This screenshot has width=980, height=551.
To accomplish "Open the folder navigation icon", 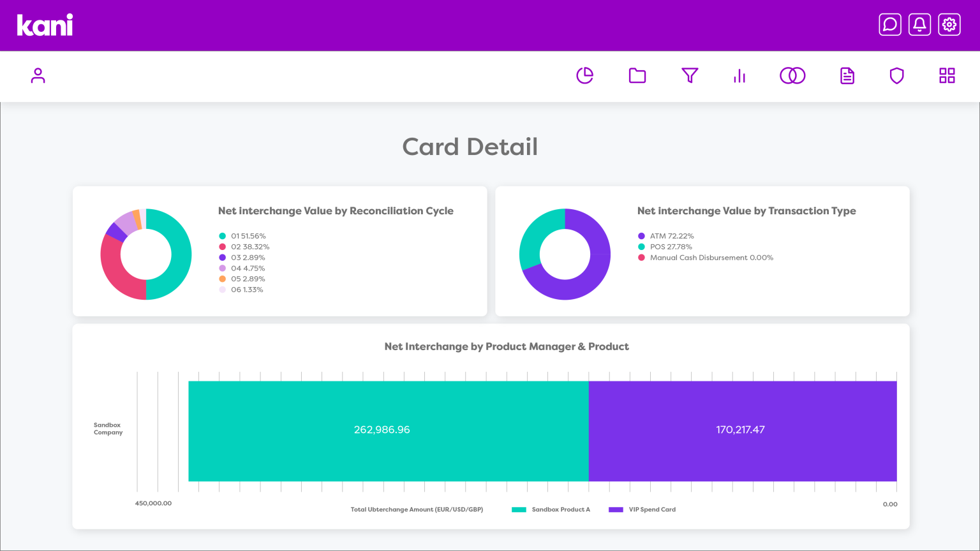I will click(x=637, y=76).
